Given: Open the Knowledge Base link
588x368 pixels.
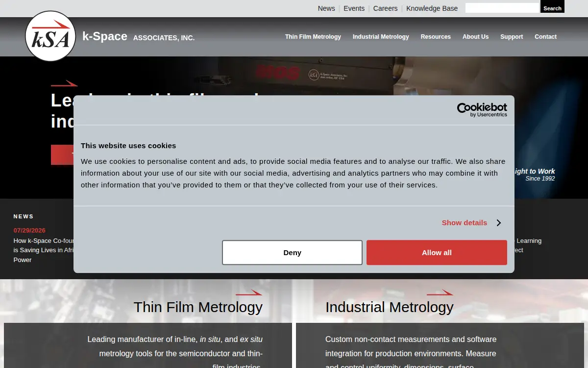Looking at the screenshot, I should click(432, 8).
